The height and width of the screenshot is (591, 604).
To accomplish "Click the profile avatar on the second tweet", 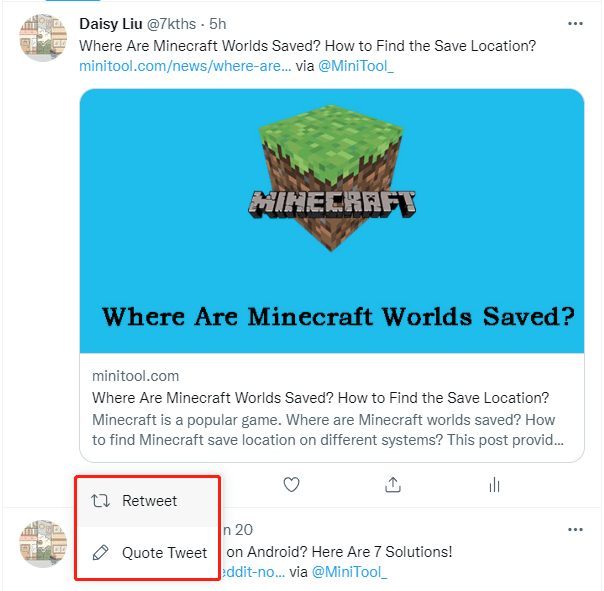I will (x=44, y=544).
